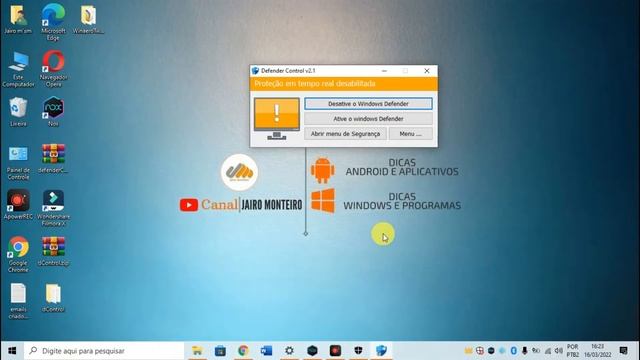Screen dimensions: 640x360
Task: Click the orange warning monitor icon
Action: (277, 118)
